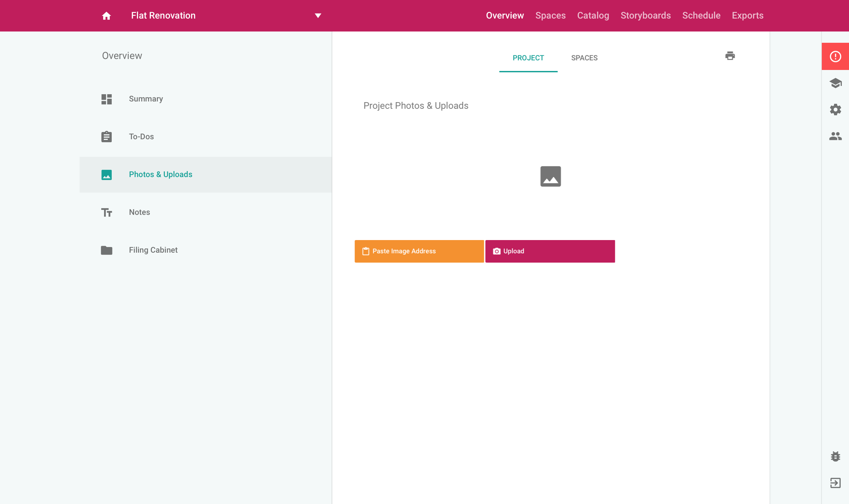Open the Storyboards top menu item
Screen dimensions: 849x504
[645, 16]
